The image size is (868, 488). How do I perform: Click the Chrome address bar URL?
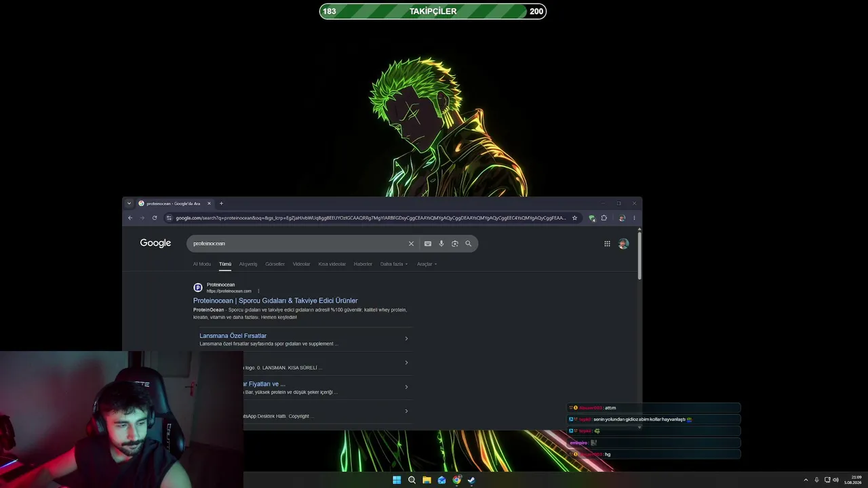370,218
